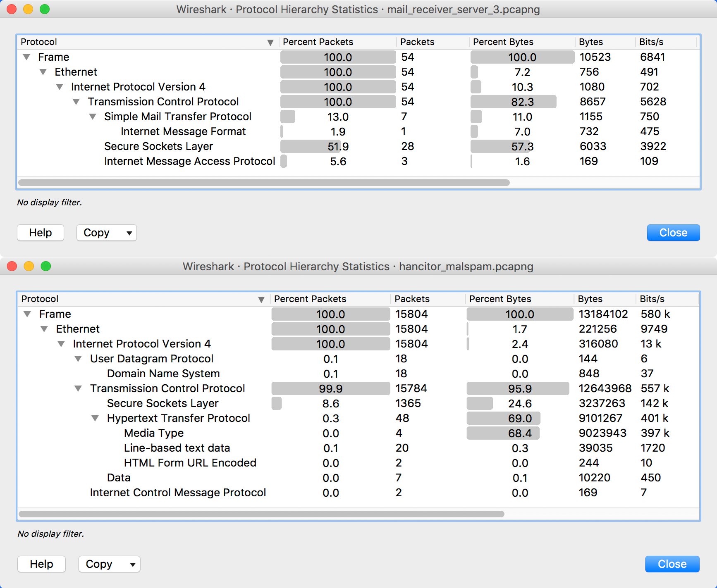This screenshot has width=717, height=588.
Task: Select the Data row under TCP
Action: pyautogui.click(x=358, y=478)
